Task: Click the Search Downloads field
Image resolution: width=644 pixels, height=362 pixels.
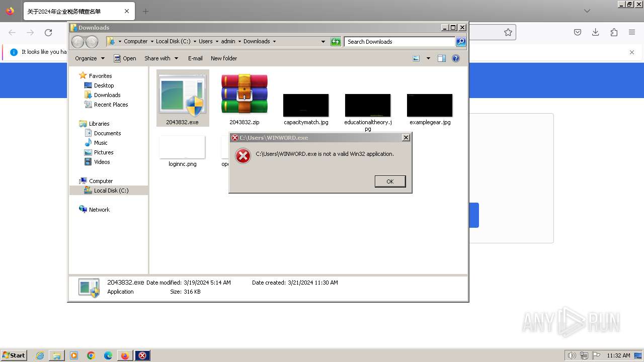Action: pos(399,42)
